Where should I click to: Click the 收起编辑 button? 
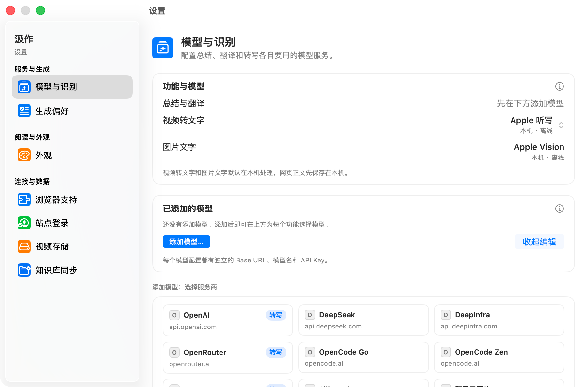540,242
